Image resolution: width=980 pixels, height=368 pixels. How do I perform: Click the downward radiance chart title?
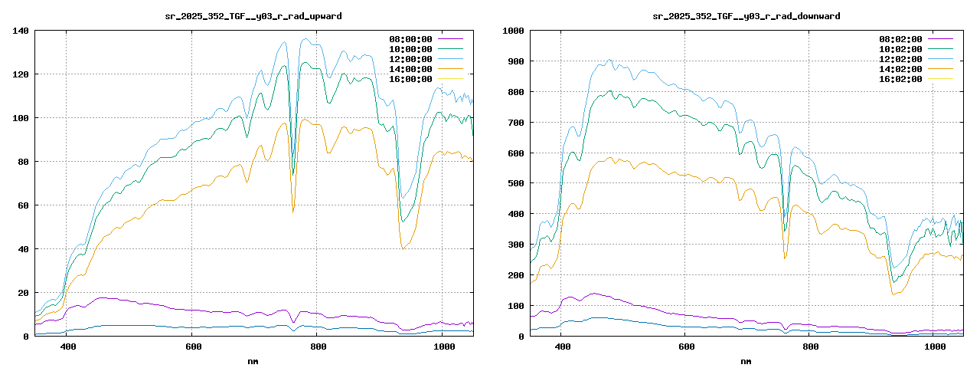coord(746,15)
